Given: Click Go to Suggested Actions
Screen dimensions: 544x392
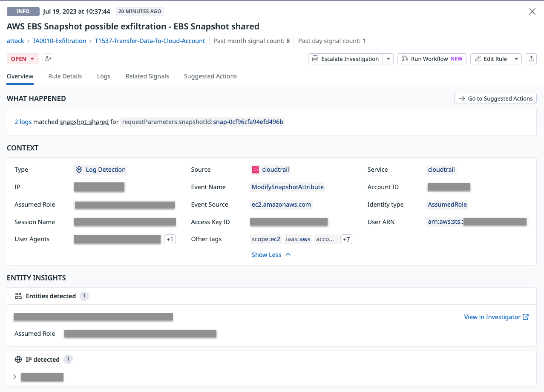Looking at the screenshot, I should [x=495, y=98].
